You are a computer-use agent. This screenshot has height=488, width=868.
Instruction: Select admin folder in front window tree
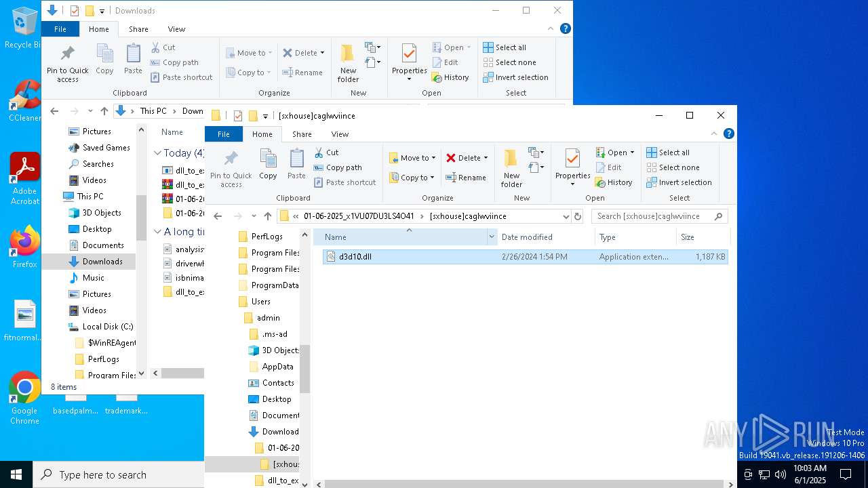pyautogui.click(x=268, y=318)
